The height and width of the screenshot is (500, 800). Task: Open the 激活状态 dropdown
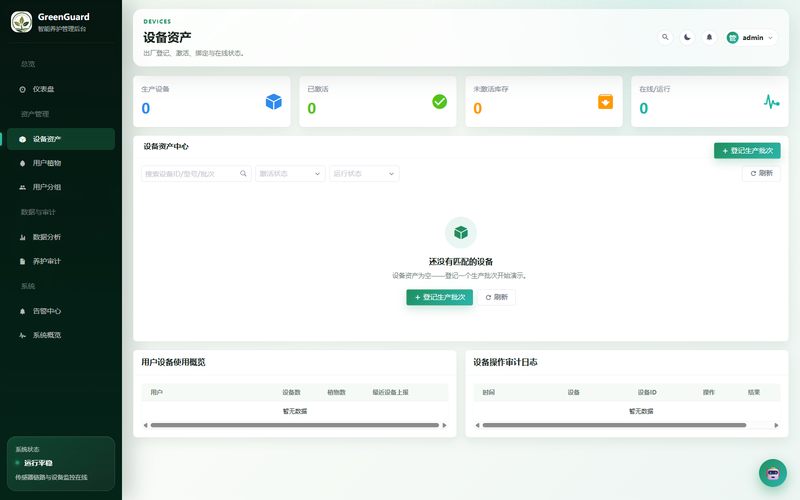point(290,173)
